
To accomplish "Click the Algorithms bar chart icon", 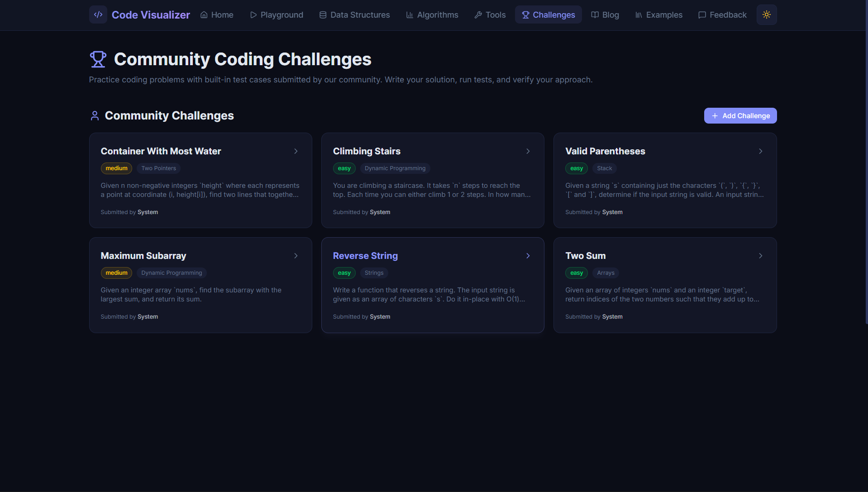I will [410, 15].
